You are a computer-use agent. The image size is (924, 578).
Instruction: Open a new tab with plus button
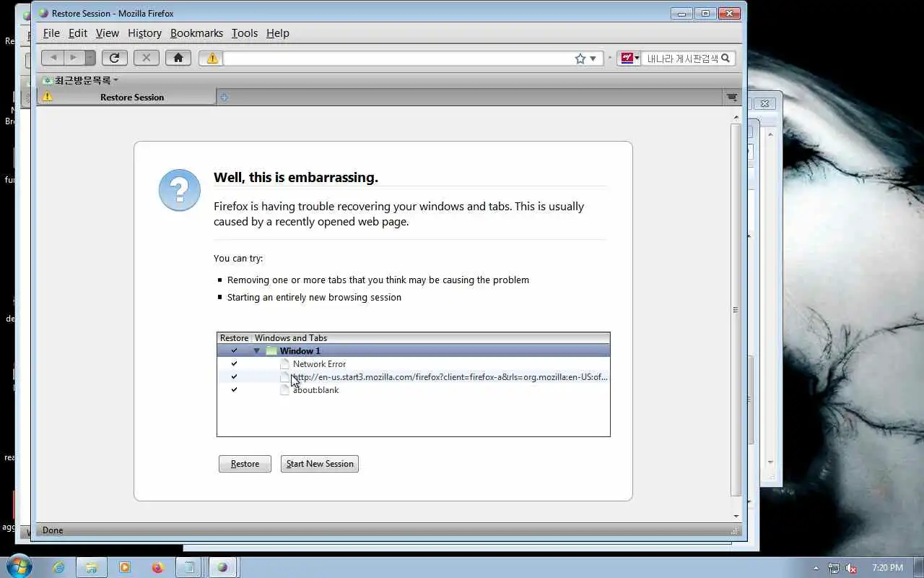[225, 98]
